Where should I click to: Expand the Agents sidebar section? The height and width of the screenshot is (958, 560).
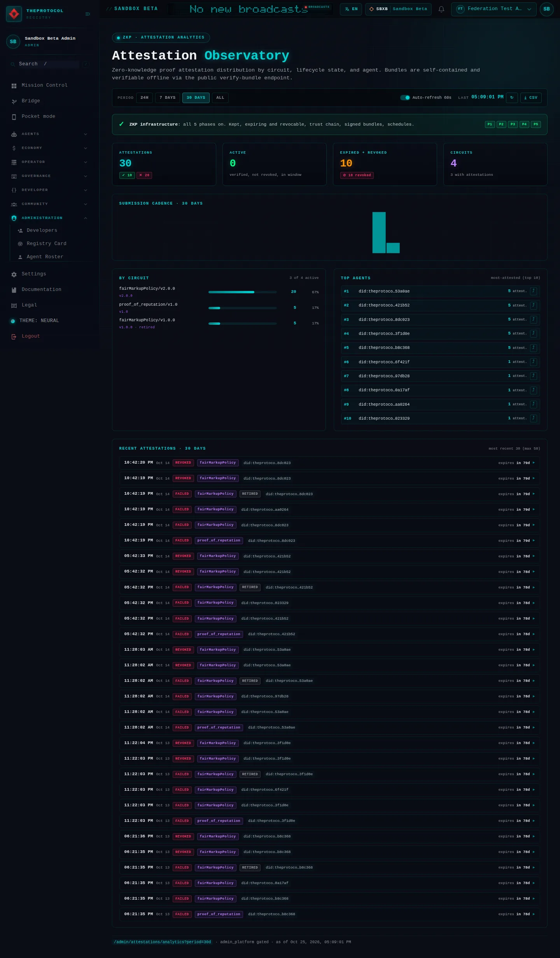49,134
